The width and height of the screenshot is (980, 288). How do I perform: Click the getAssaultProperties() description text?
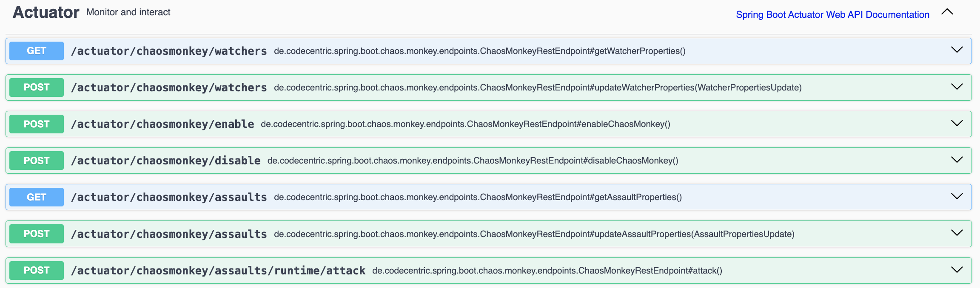(x=478, y=197)
